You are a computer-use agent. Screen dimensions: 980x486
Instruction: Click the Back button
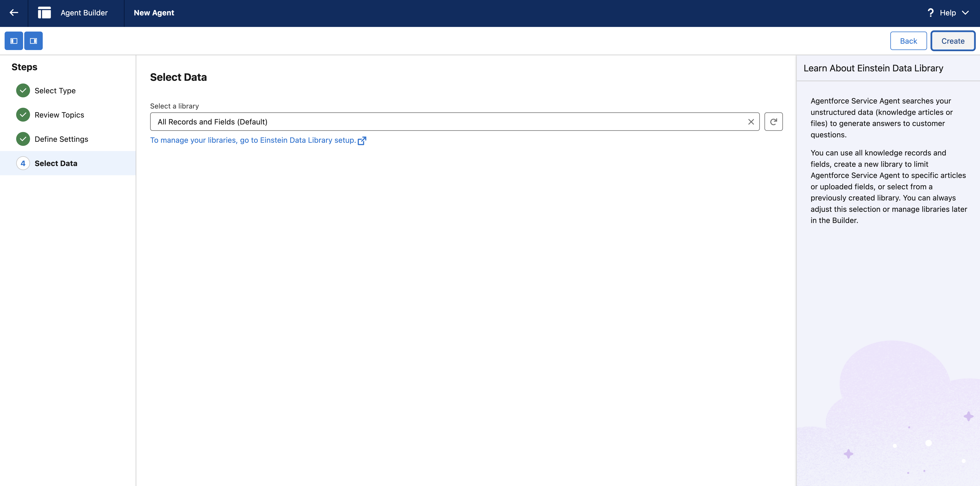(908, 41)
